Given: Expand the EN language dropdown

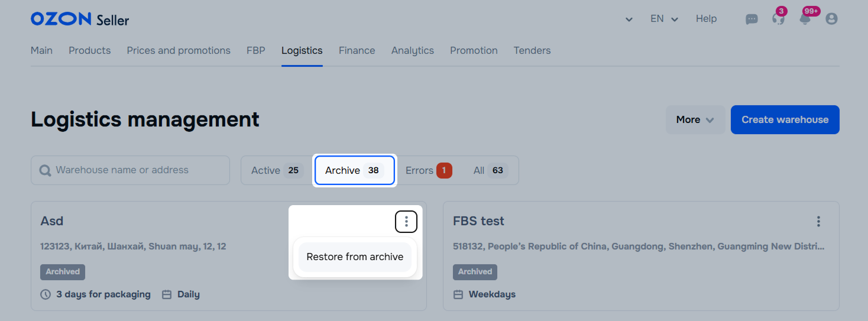Looking at the screenshot, I should tap(664, 19).
